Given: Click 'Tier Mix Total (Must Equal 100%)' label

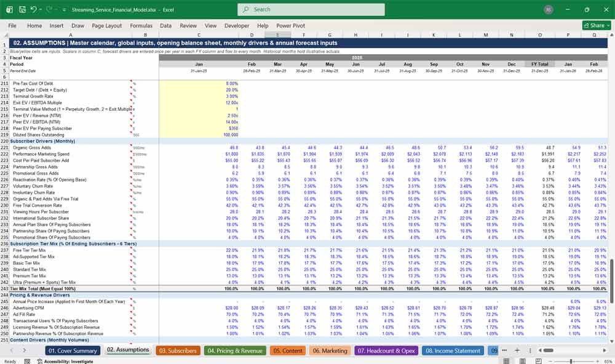Looking at the screenshot, I should pos(43,289).
